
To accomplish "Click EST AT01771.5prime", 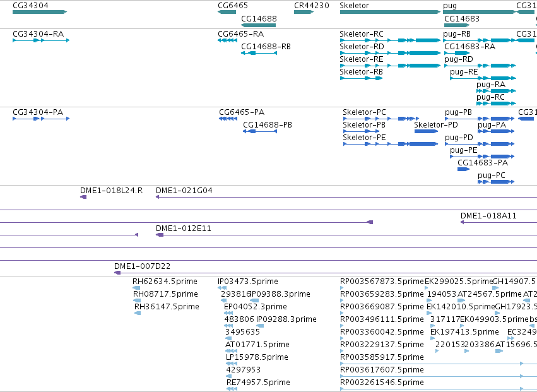I will (257, 345).
